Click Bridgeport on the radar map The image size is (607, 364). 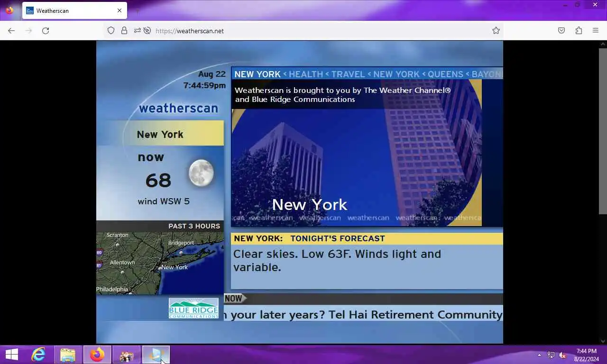(181, 243)
